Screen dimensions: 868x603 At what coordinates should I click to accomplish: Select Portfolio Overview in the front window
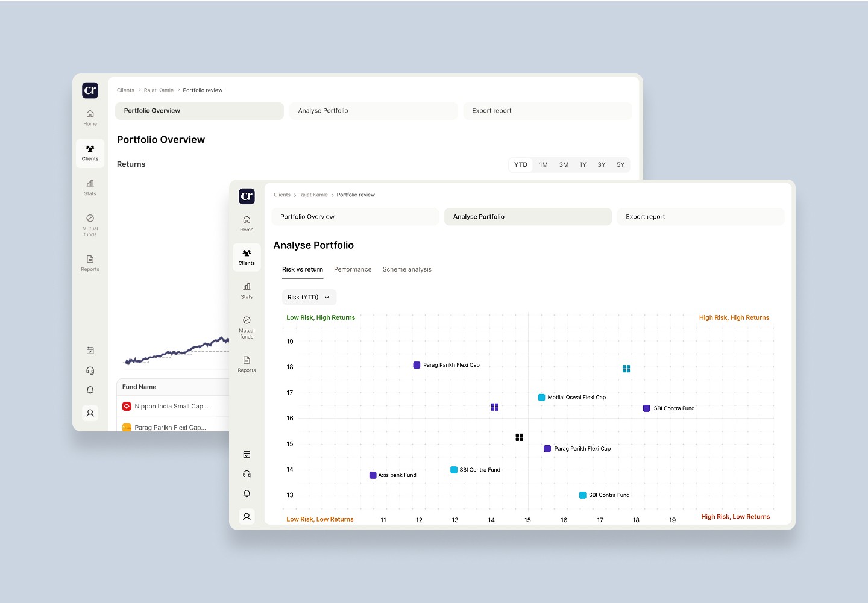pyautogui.click(x=355, y=217)
